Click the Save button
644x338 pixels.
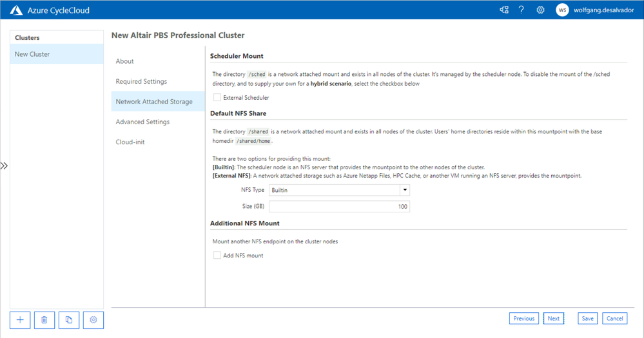coord(587,318)
